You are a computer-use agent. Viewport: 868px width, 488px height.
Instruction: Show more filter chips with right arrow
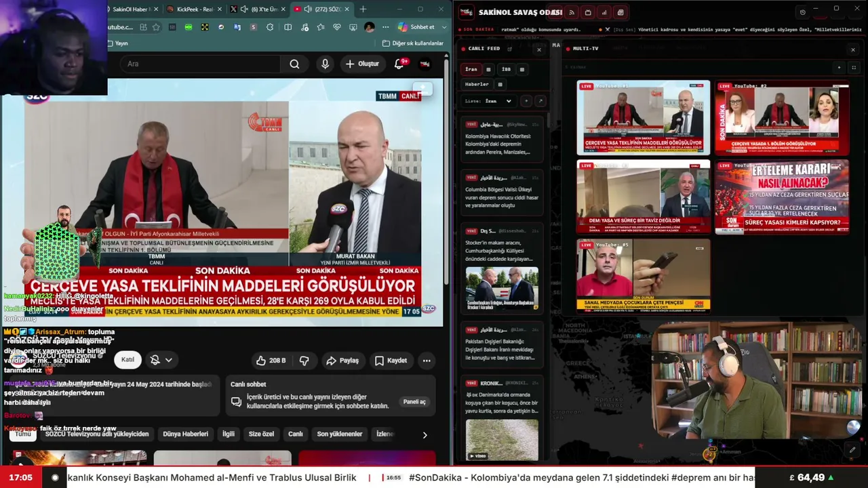click(x=425, y=435)
